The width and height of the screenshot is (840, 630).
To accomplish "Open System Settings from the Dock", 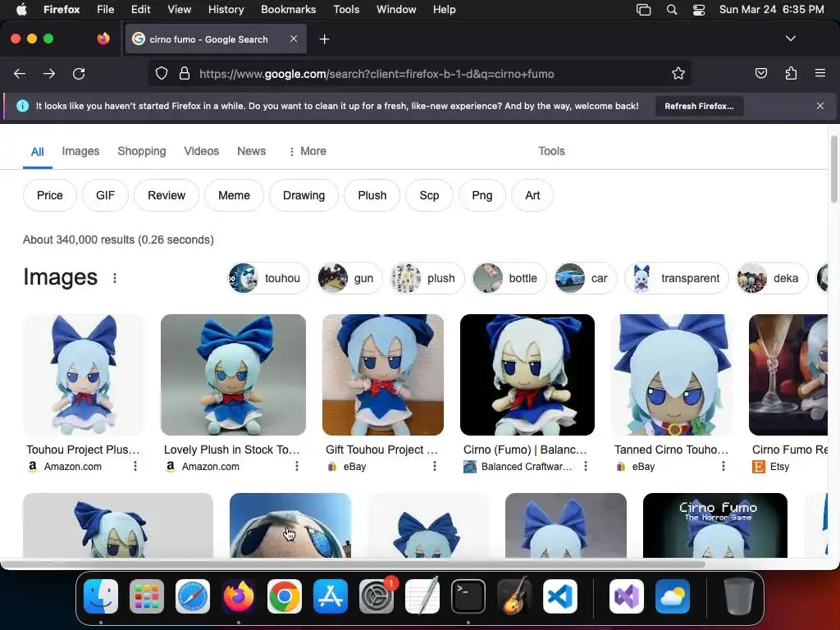I will pyautogui.click(x=377, y=596).
